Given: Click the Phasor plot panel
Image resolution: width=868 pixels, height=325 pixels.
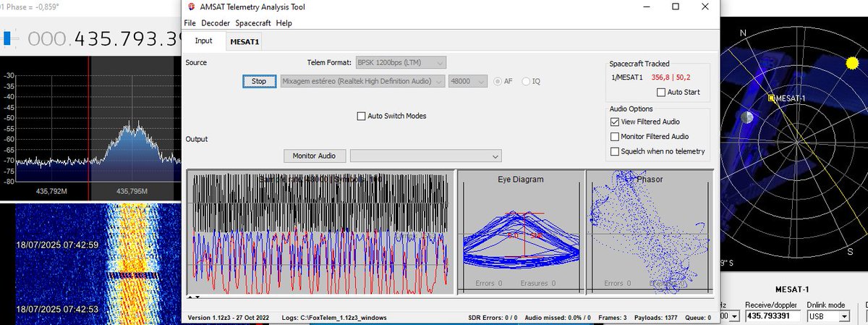Looking at the screenshot, I should pyautogui.click(x=649, y=232).
